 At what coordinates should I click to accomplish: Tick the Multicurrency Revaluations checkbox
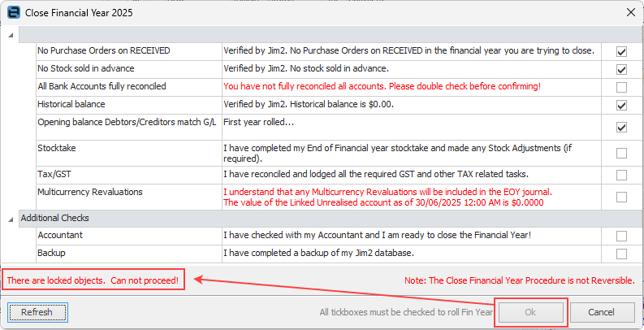621,198
